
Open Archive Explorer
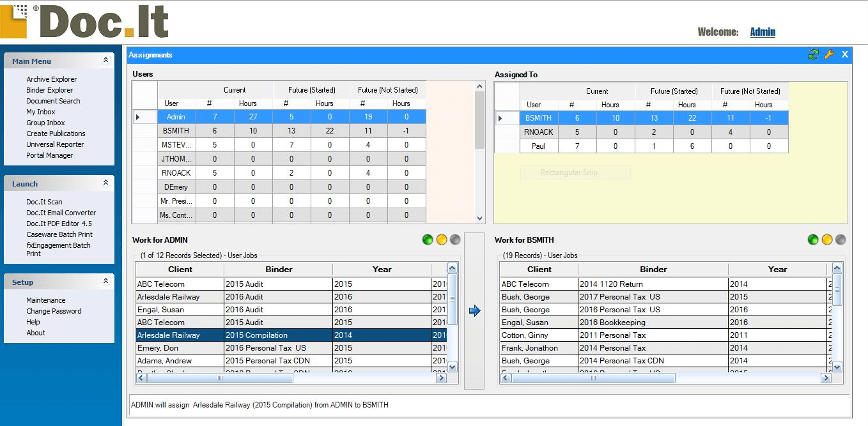(x=51, y=79)
